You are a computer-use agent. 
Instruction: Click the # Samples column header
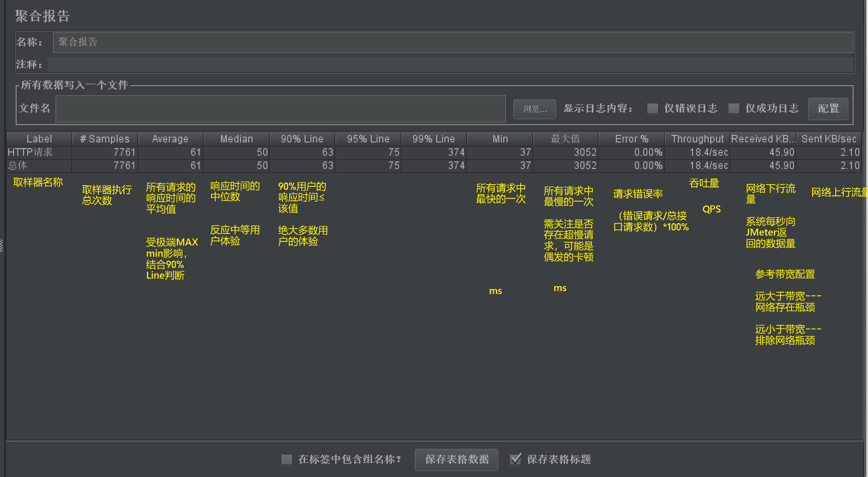tap(105, 139)
